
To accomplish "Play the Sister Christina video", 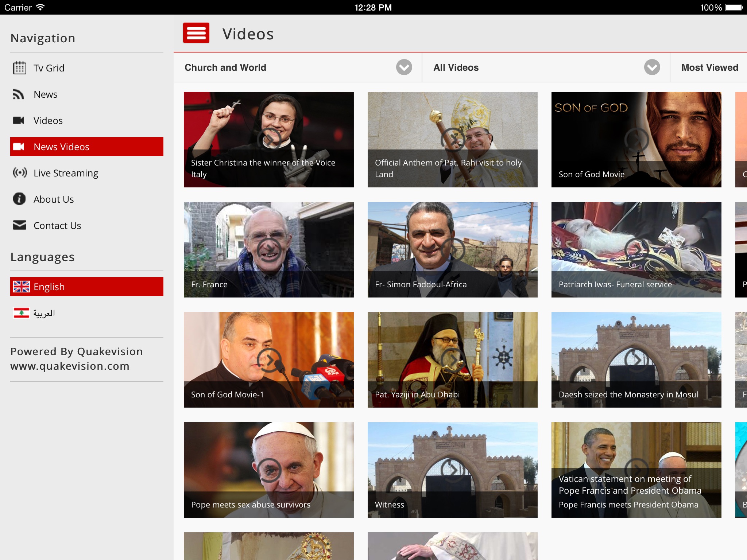I will (269, 139).
